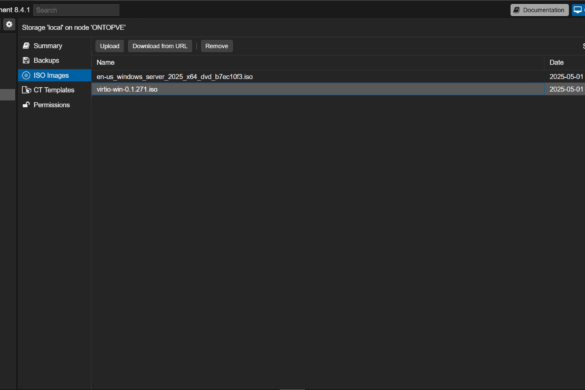This screenshot has height=390, width=585.
Task: Click the date of the Windows Server ISO
Action: [x=566, y=77]
